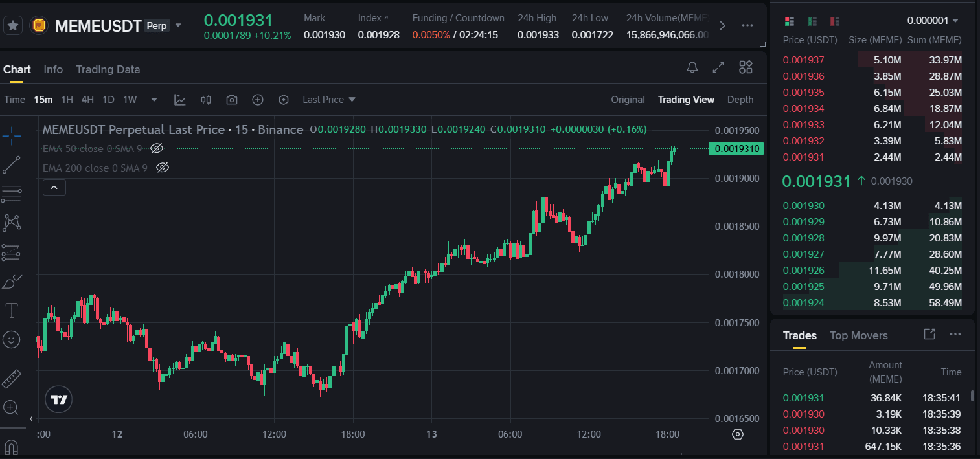The image size is (980, 459).
Task: Open the Last Price dropdown
Action: click(x=329, y=100)
